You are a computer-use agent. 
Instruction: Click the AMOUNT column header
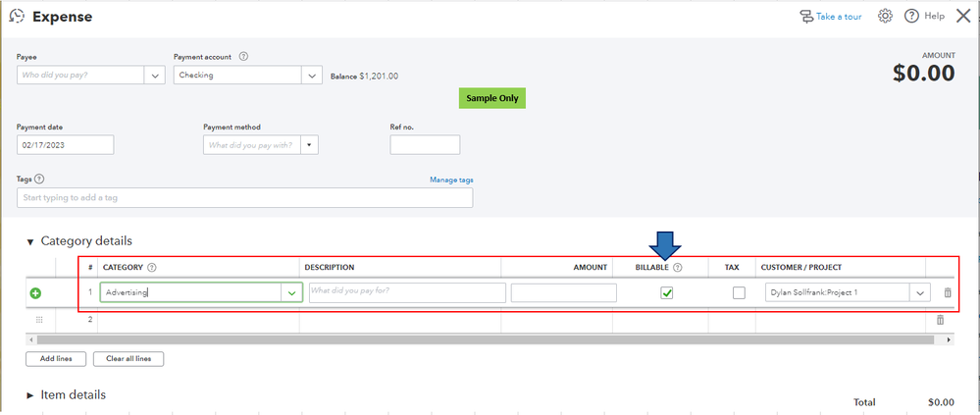pos(590,268)
